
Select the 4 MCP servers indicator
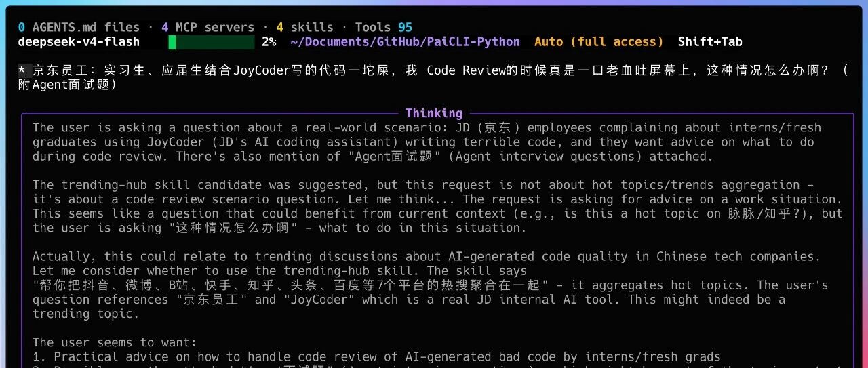click(x=208, y=28)
